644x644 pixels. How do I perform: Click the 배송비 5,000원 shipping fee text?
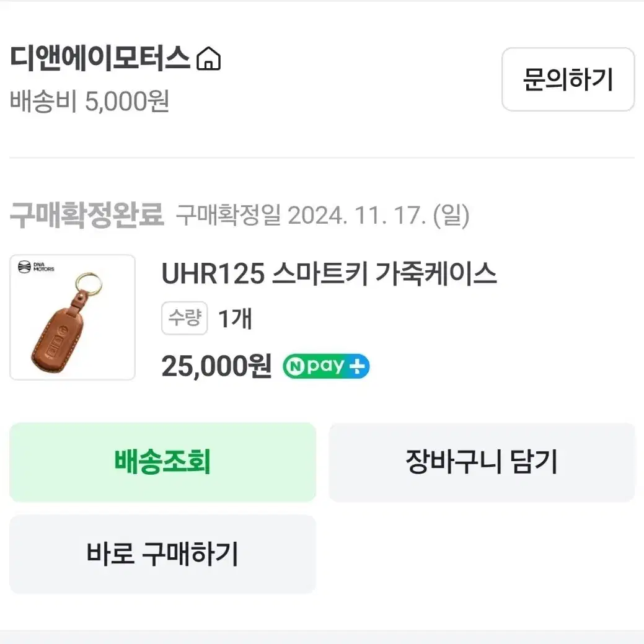89,102
